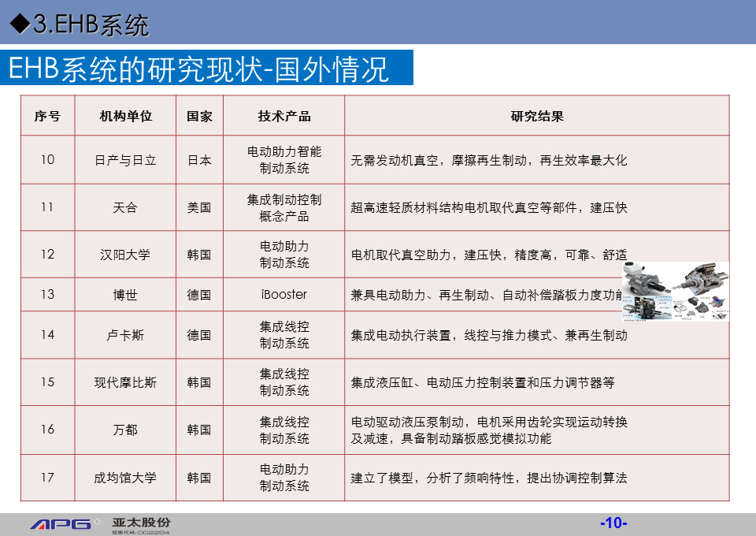Click the APG logo in the footer

(64, 524)
